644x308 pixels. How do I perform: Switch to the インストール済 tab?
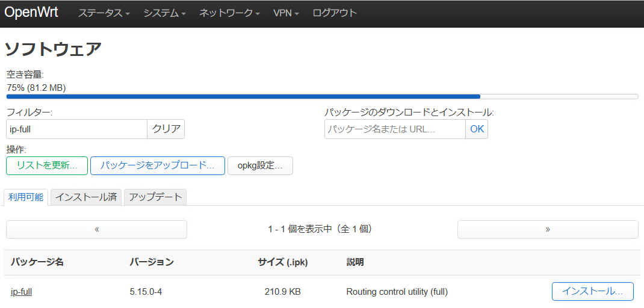[86, 197]
